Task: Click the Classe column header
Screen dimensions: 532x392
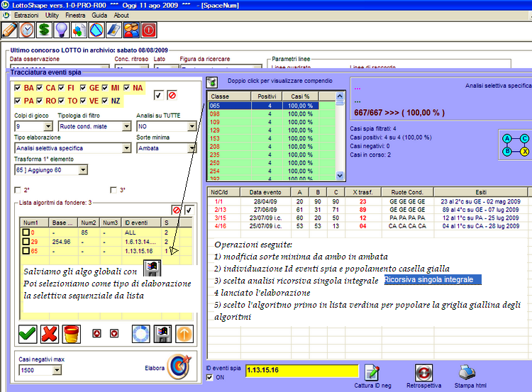Action: point(229,96)
